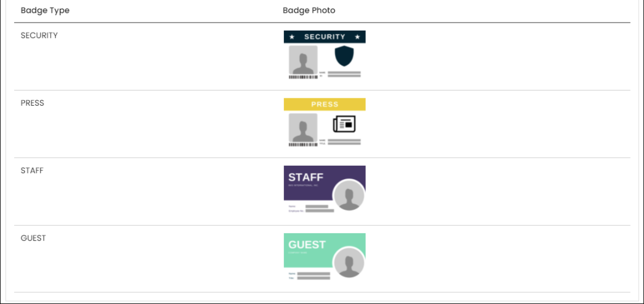
Task: Click the yellow PRESS banner
Action: (x=325, y=105)
